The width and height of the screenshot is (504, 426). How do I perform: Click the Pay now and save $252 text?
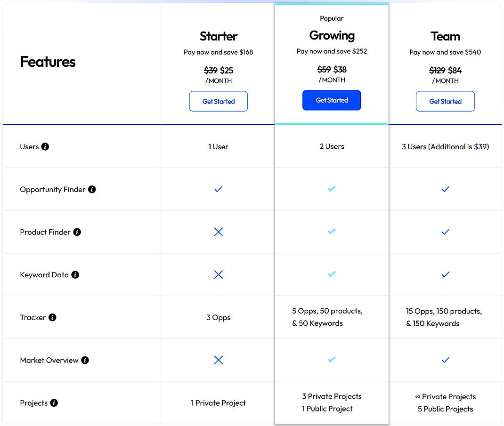point(332,51)
